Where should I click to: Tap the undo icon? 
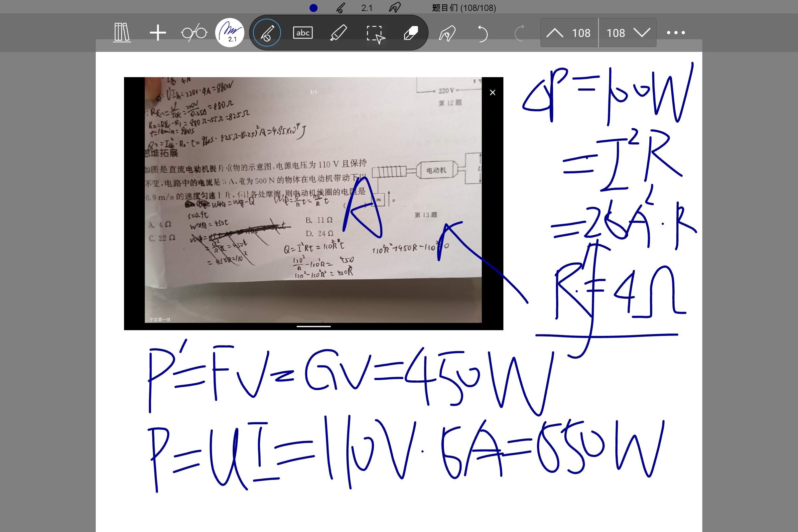[483, 32]
